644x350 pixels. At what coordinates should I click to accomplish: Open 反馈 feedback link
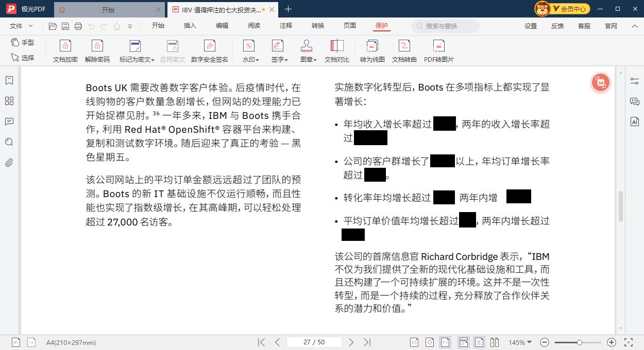[x=557, y=26]
